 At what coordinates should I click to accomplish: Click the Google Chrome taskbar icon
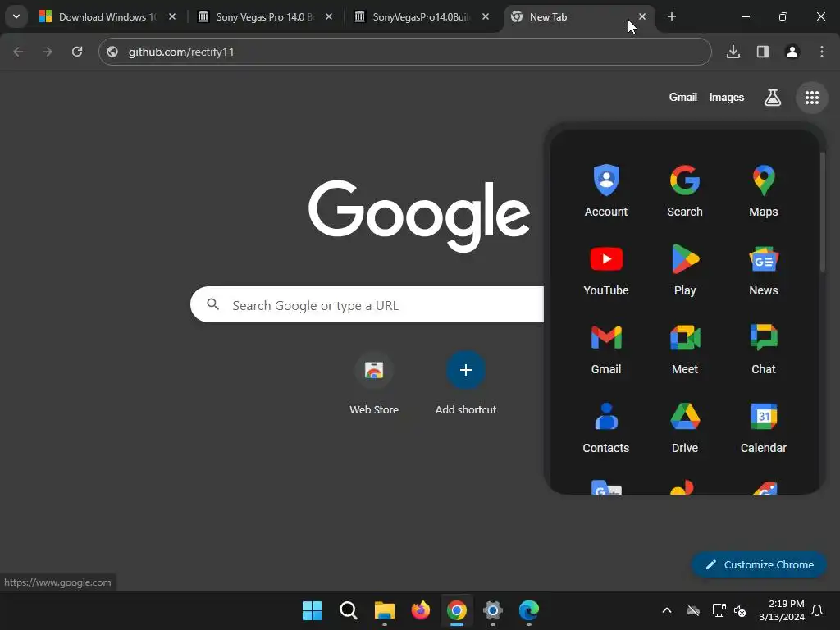(x=456, y=610)
